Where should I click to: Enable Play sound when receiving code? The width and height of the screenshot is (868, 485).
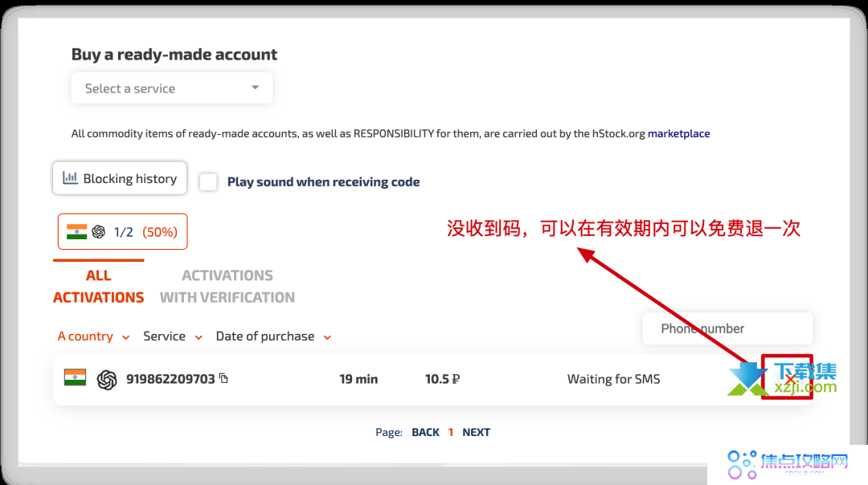[x=208, y=181]
